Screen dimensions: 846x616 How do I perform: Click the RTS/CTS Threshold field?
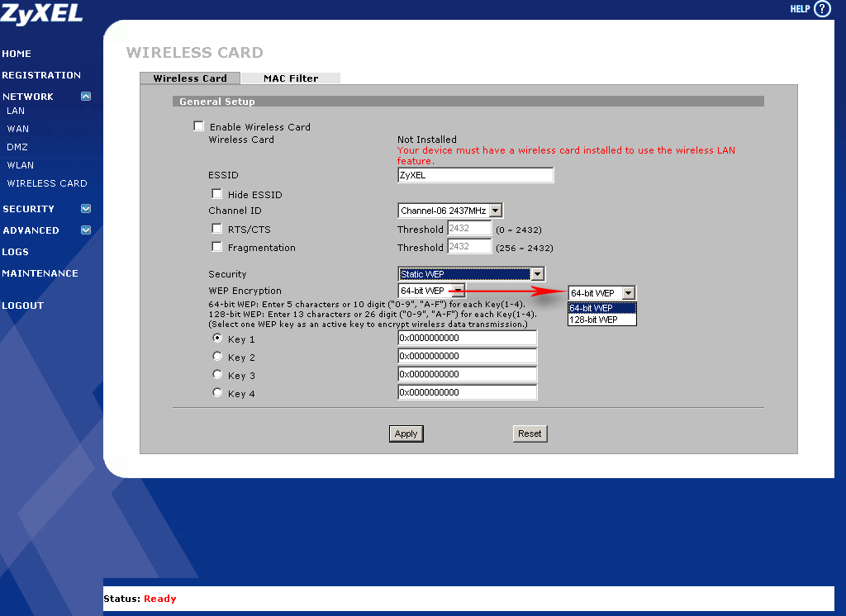(469, 228)
